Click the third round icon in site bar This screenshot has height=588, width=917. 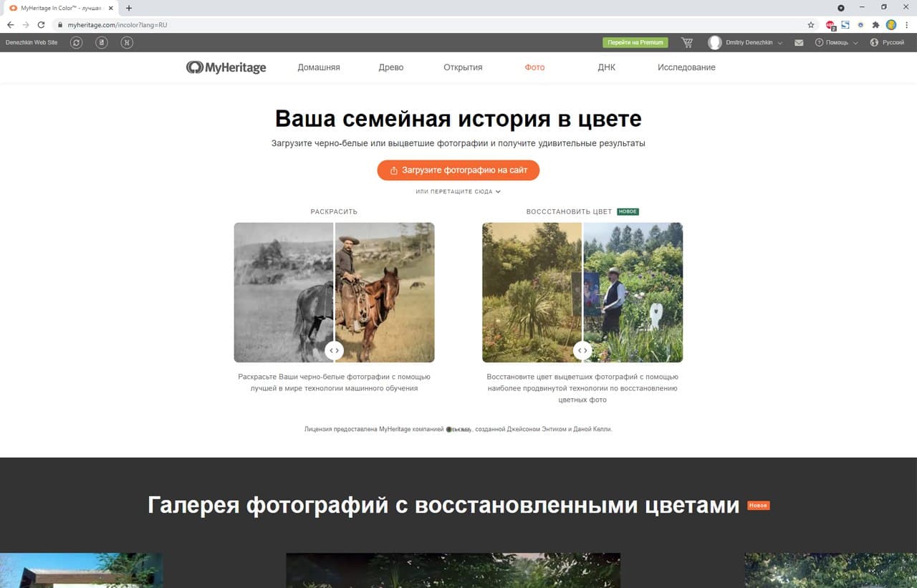coord(127,42)
